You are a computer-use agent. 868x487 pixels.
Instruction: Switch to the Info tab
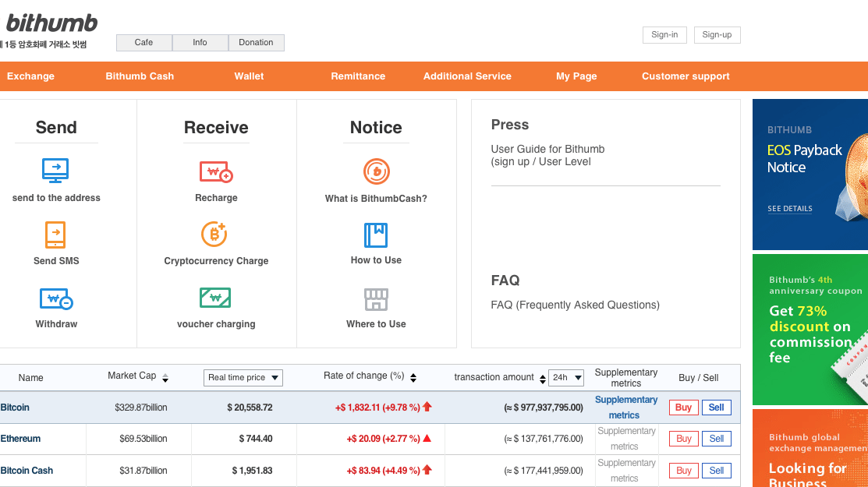200,43
